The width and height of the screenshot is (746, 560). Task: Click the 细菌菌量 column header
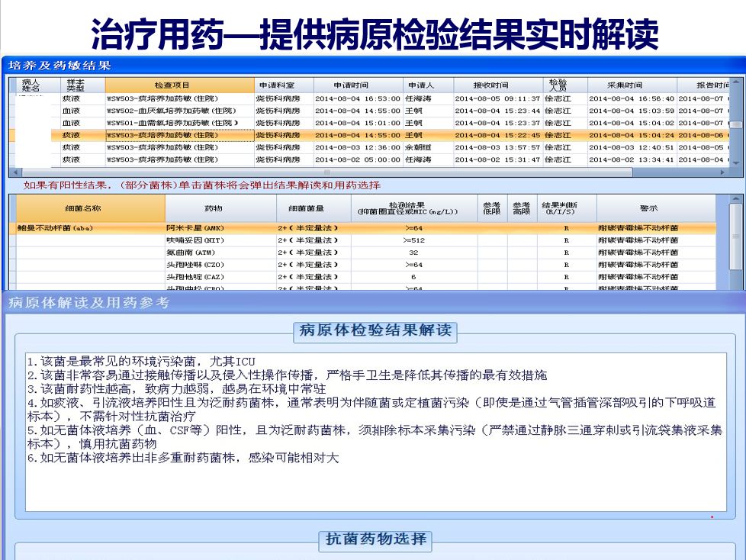[314, 208]
